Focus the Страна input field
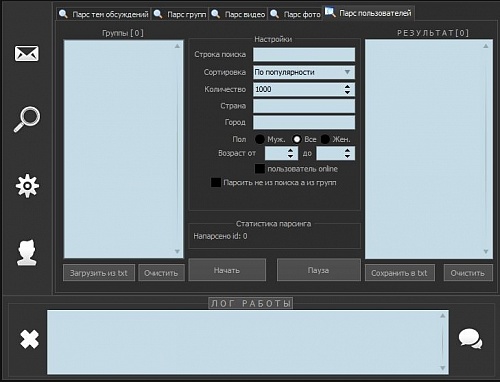The image size is (500, 382). tap(304, 106)
